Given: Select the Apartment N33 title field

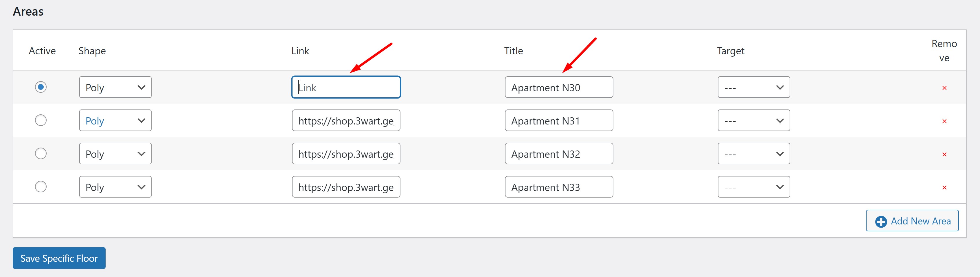Looking at the screenshot, I should 558,187.
